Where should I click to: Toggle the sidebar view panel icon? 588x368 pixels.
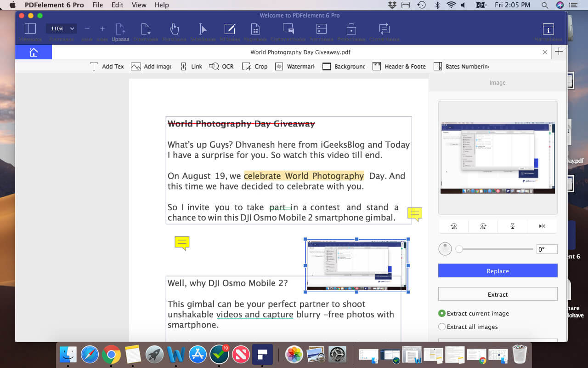pos(30,29)
